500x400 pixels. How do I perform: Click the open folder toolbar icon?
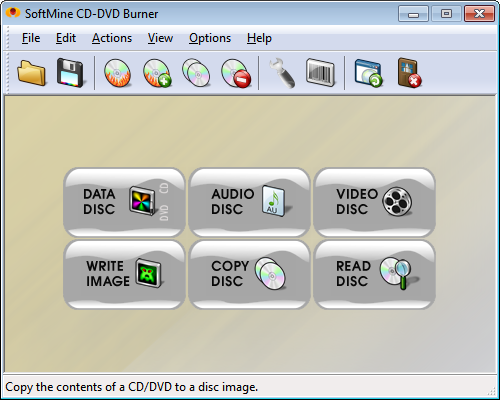31,73
